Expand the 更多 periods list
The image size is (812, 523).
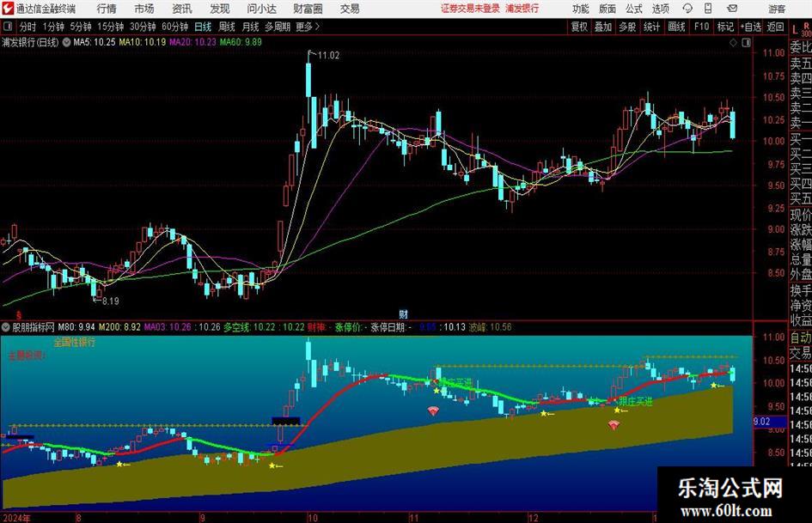point(308,27)
